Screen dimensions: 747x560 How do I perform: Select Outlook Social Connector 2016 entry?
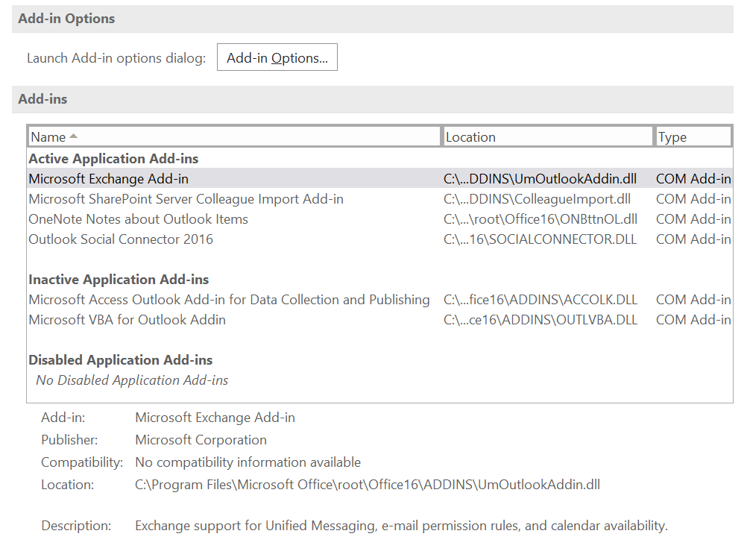[121, 239]
